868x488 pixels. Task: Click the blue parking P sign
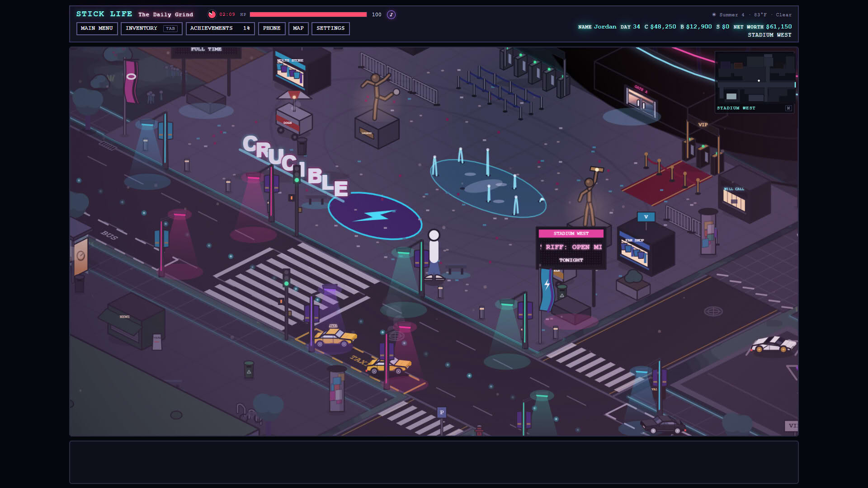(x=442, y=412)
